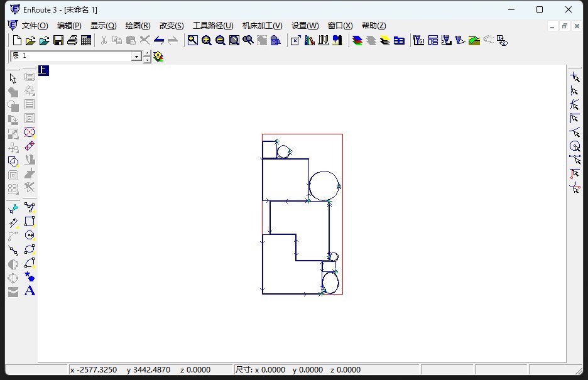This screenshot has height=380, width=588.
Task: Choose the Text tool letter A
Action: pos(30,291)
